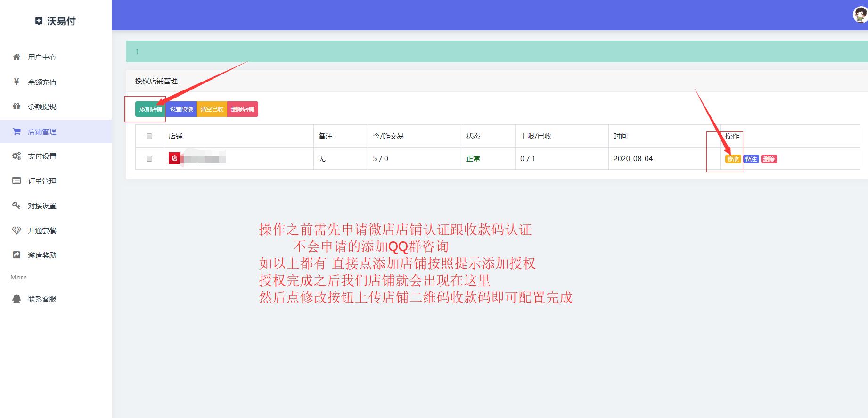Viewport: 868px width, 418px height.
Task: Click the diamond icon for 开通套餐
Action: pyautogui.click(x=16, y=230)
